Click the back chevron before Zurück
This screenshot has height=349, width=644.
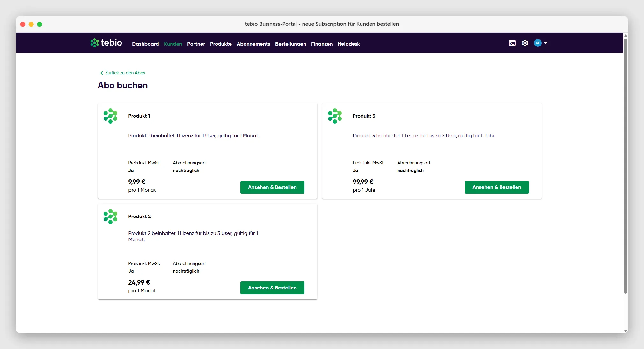[x=101, y=73]
